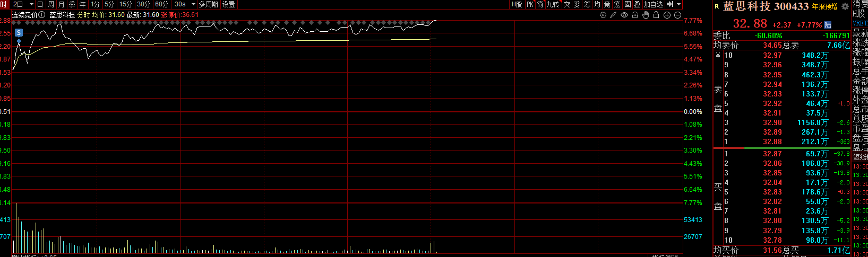The image size is (868, 257).
Task: Open the 30s interval dropdown
Action: 193,4
